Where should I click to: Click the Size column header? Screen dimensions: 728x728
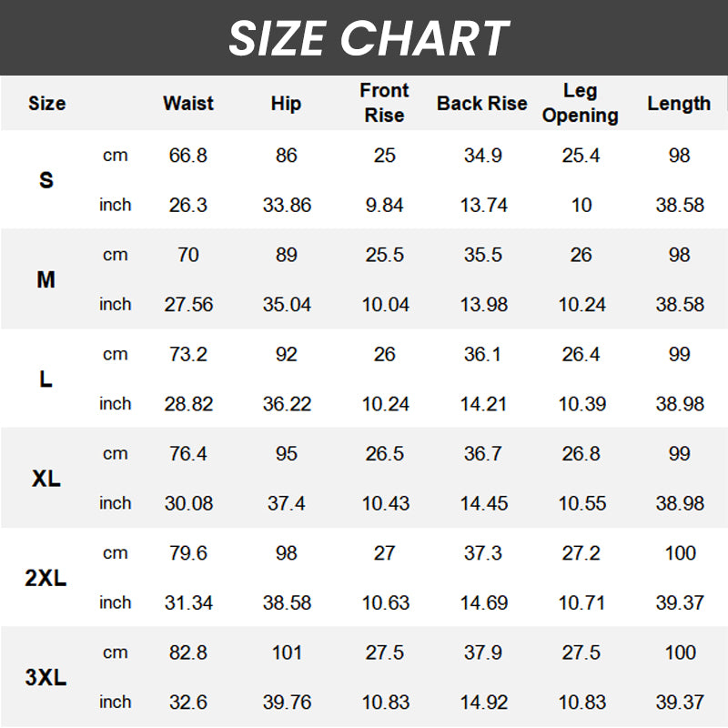pos(46,104)
